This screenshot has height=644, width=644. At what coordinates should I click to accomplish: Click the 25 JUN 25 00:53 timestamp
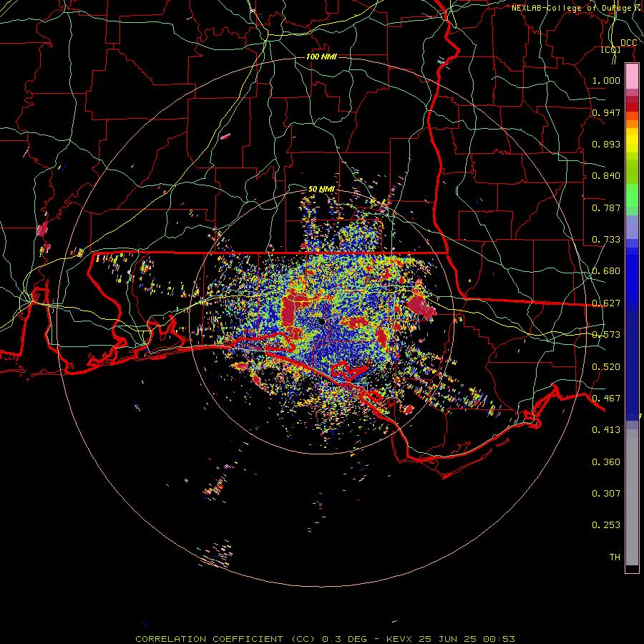coord(467,639)
